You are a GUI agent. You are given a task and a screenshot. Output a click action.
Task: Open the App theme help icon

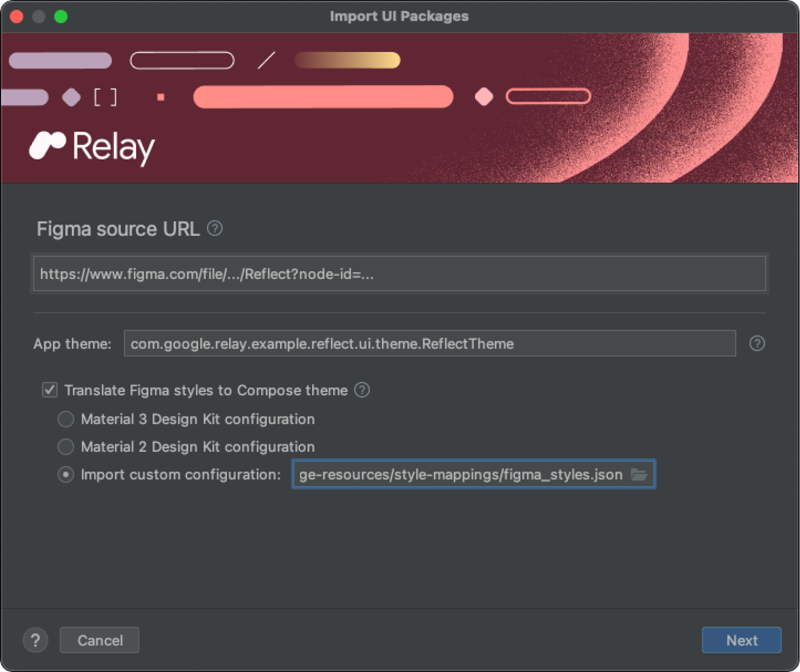757,343
